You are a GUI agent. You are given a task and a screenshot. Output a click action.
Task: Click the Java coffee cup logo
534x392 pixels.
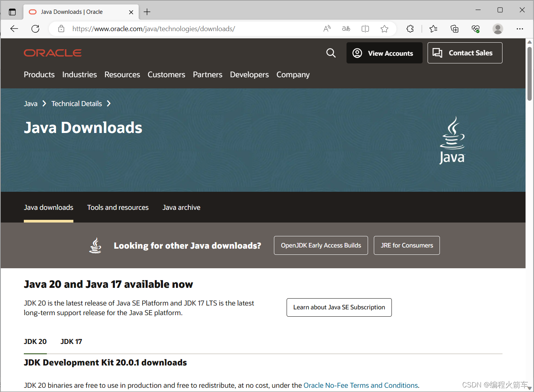(x=452, y=141)
